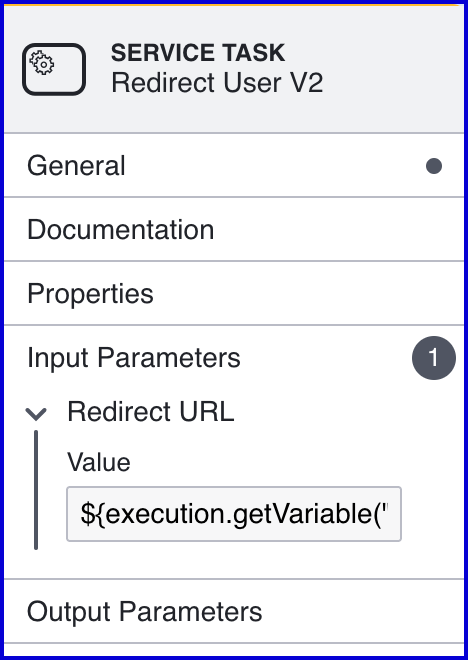468x660 pixels.
Task: Click empty space right of Properties label
Action: 307,293
